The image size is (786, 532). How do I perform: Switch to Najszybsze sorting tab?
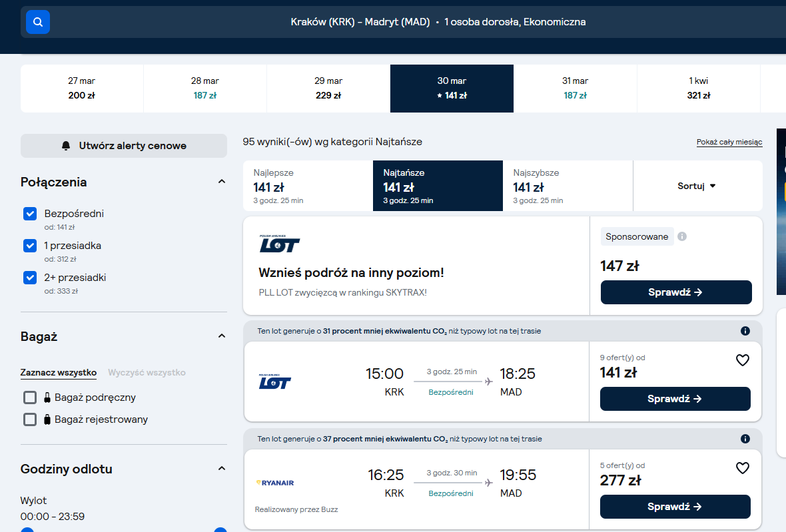pyautogui.click(x=568, y=186)
